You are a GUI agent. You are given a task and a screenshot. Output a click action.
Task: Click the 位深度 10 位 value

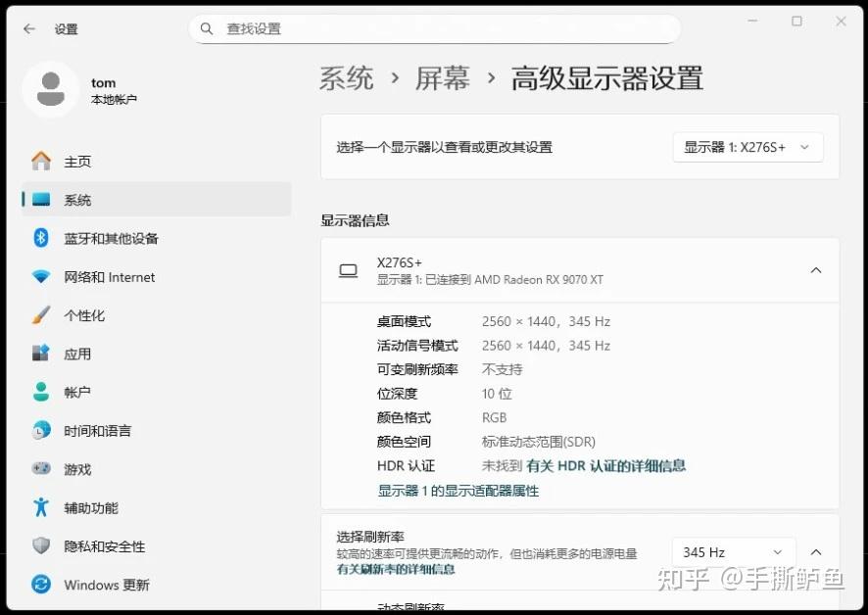coord(497,394)
